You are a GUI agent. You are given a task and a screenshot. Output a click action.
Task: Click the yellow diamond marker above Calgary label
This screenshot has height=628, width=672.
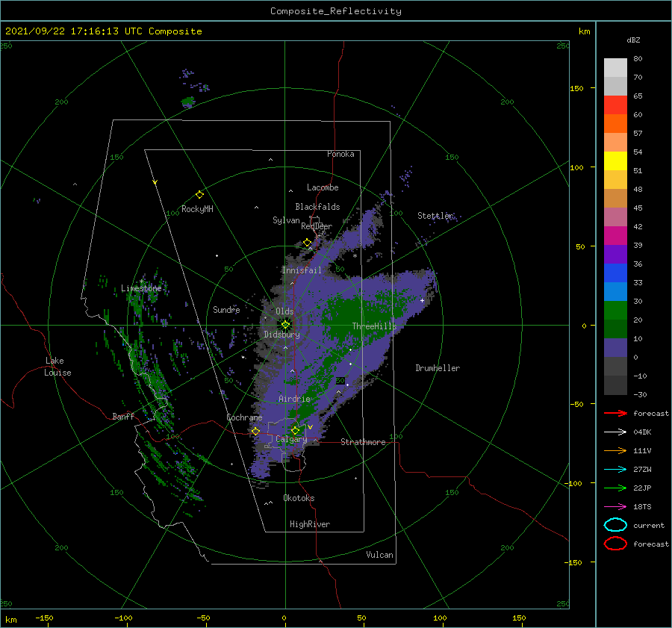[x=295, y=430]
